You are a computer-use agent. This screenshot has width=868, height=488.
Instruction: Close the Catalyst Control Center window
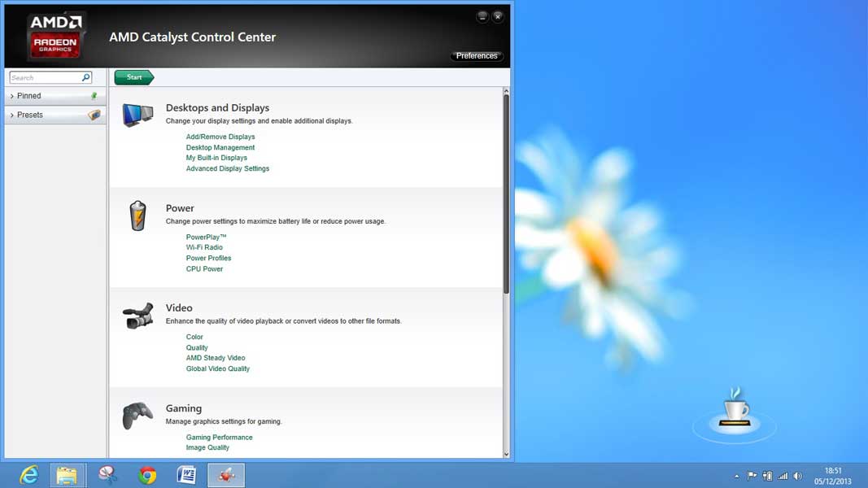point(498,16)
